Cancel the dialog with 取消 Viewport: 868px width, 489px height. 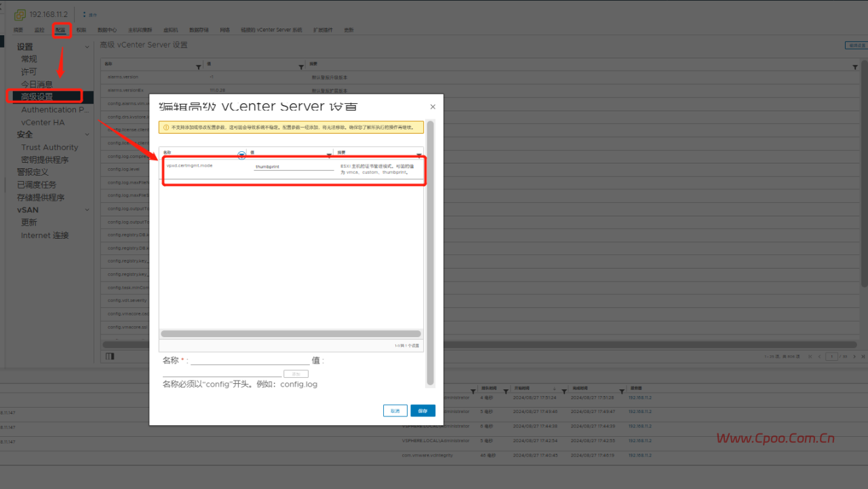pyautogui.click(x=395, y=410)
